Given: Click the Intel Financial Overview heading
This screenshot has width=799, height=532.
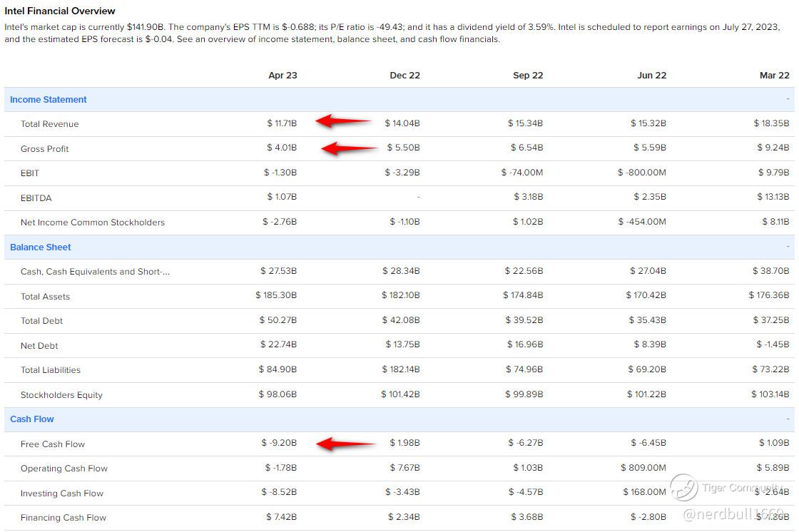Looking at the screenshot, I should [60, 11].
